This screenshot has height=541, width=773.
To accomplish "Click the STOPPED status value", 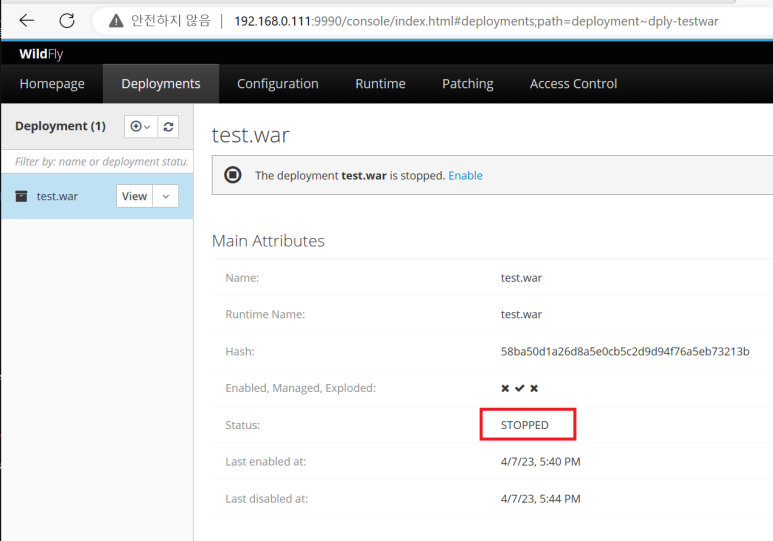I will 525,425.
